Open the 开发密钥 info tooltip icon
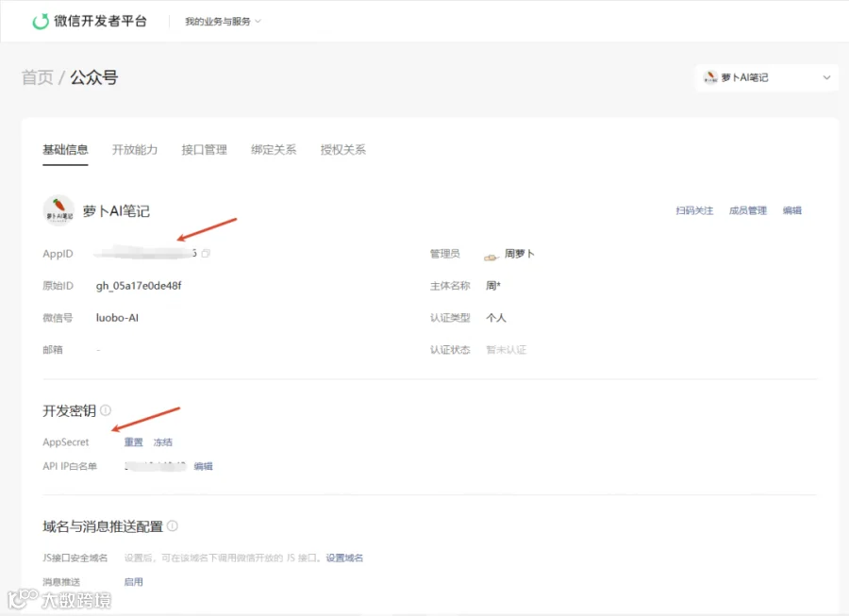The image size is (849, 616). (x=106, y=410)
